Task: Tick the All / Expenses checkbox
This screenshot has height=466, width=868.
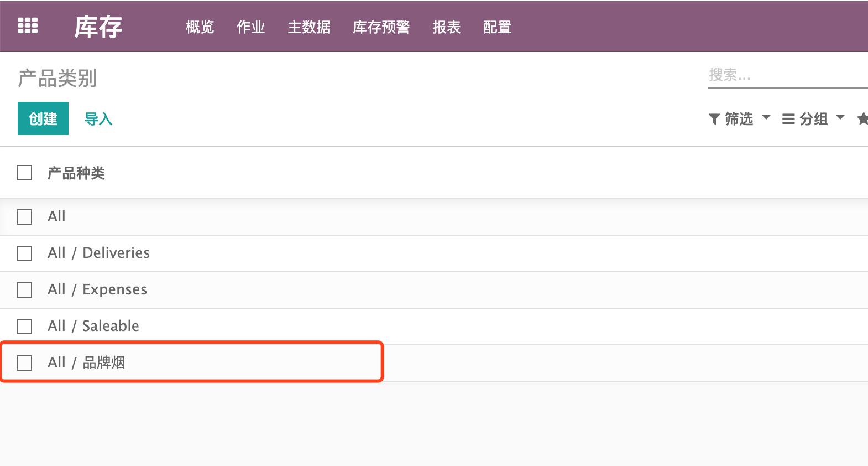Action: point(24,290)
